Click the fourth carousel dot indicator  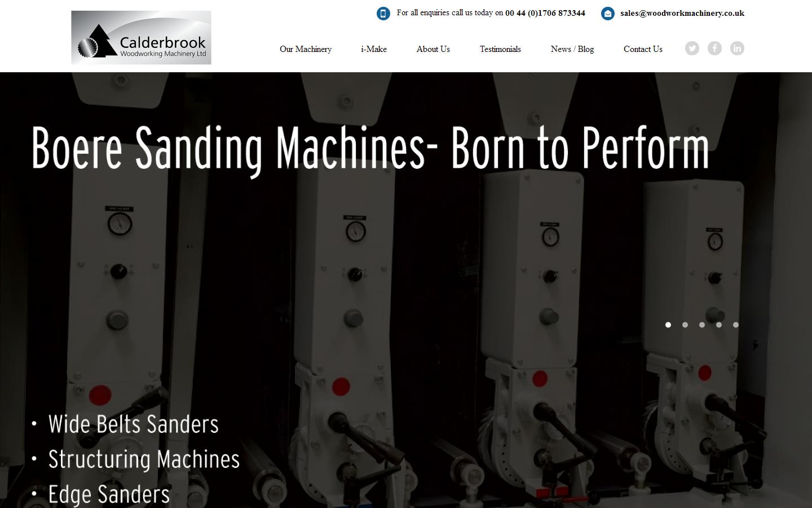click(x=718, y=325)
